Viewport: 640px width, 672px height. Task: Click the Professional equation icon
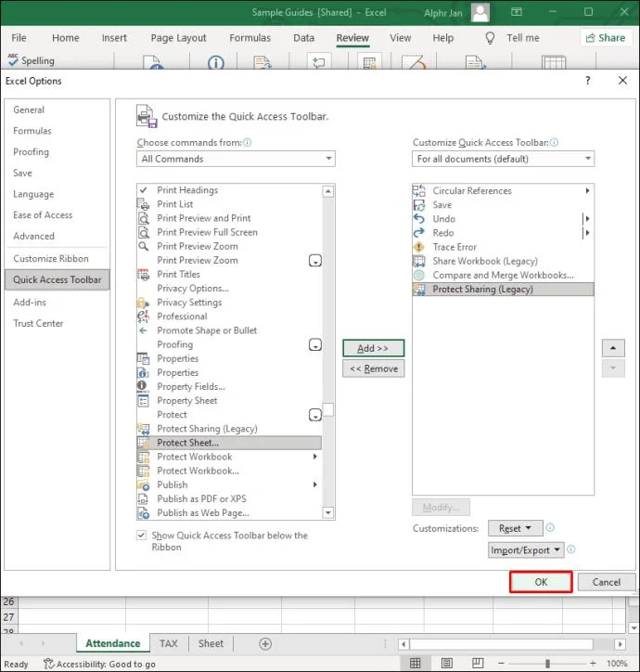143,317
